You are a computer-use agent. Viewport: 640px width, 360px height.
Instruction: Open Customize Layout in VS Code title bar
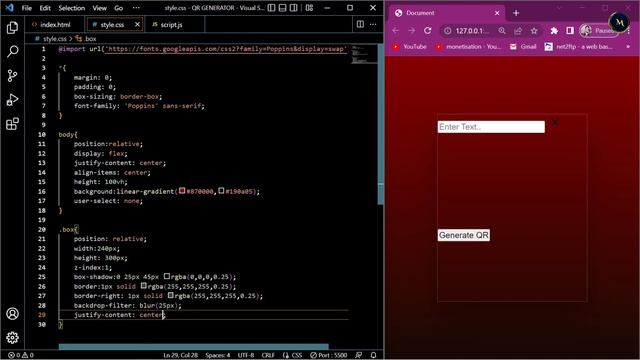[x=309, y=8]
